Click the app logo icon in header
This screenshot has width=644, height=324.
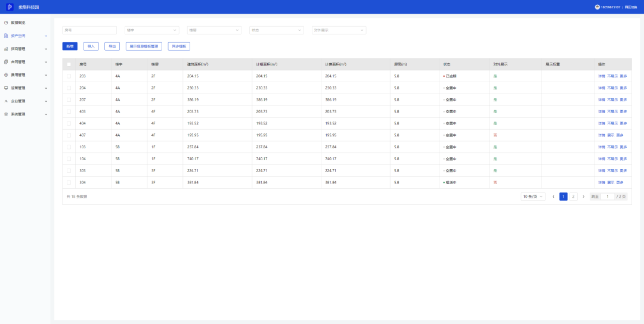pyautogui.click(x=10, y=7)
